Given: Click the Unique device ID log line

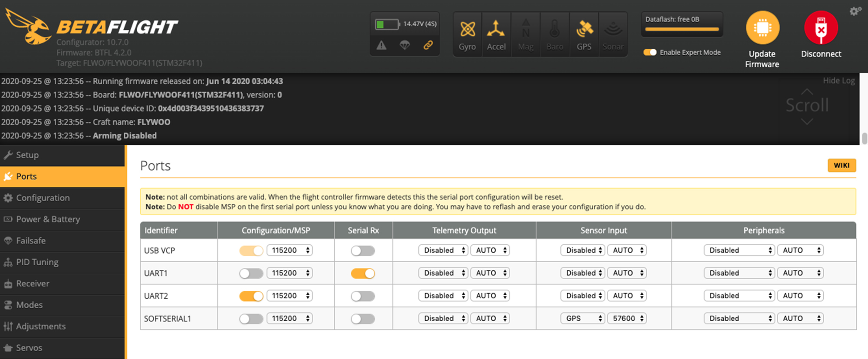Looking at the screenshot, I should click(132, 109).
